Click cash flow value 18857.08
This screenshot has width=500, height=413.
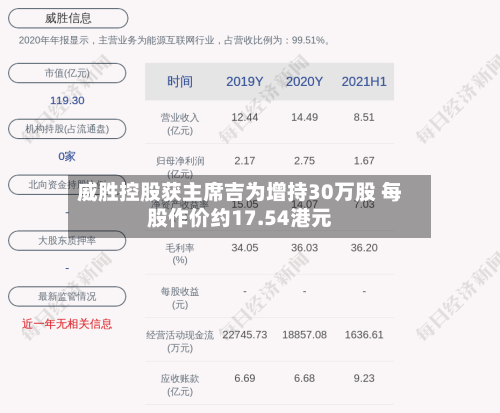pos(304,335)
